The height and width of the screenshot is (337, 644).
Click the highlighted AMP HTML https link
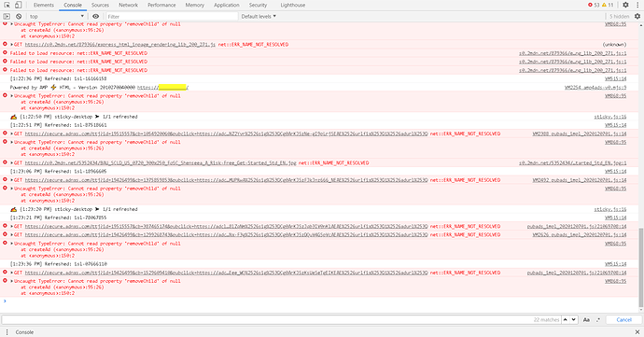pyautogui.click(x=163, y=88)
